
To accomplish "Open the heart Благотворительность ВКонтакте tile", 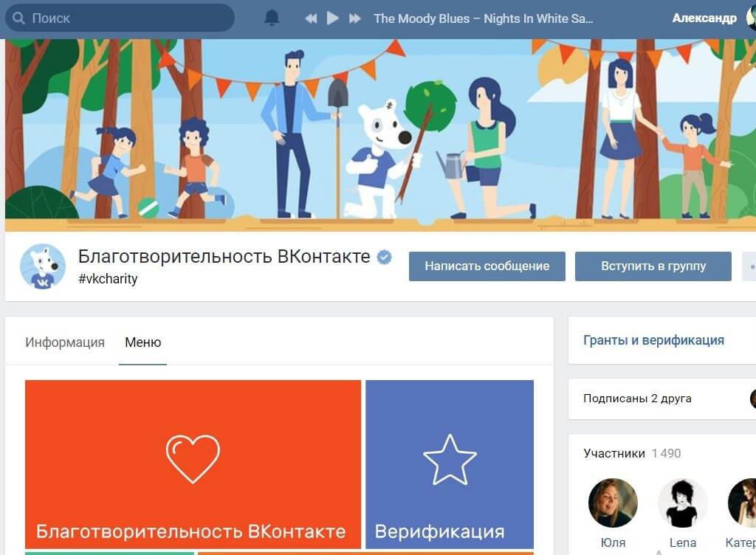I will [x=193, y=464].
